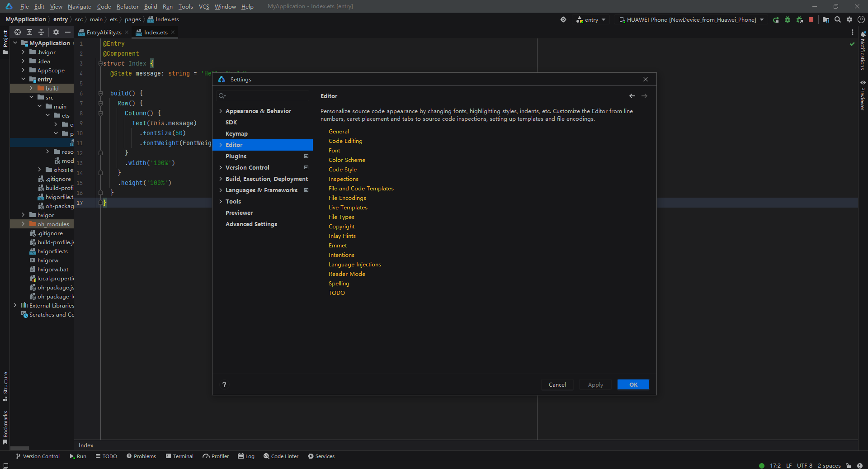Open Project Structure icon in toolbar

pyautogui.click(x=826, y=19)
